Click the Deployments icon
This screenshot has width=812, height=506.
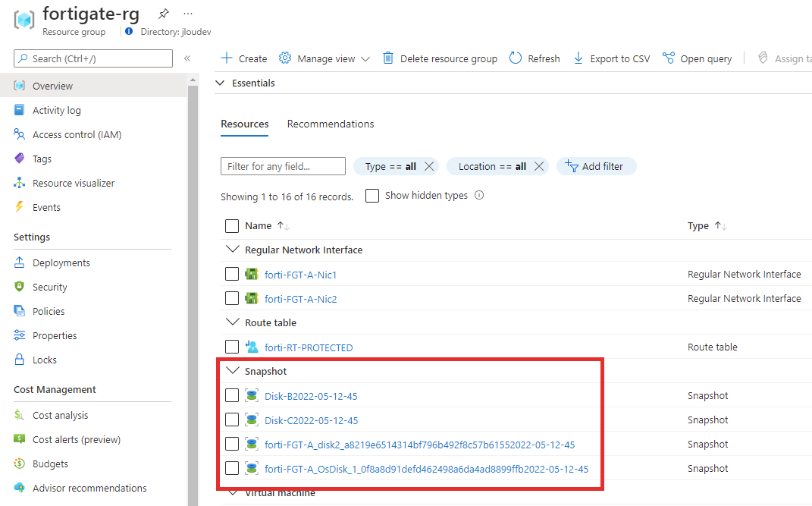point(20,262)
